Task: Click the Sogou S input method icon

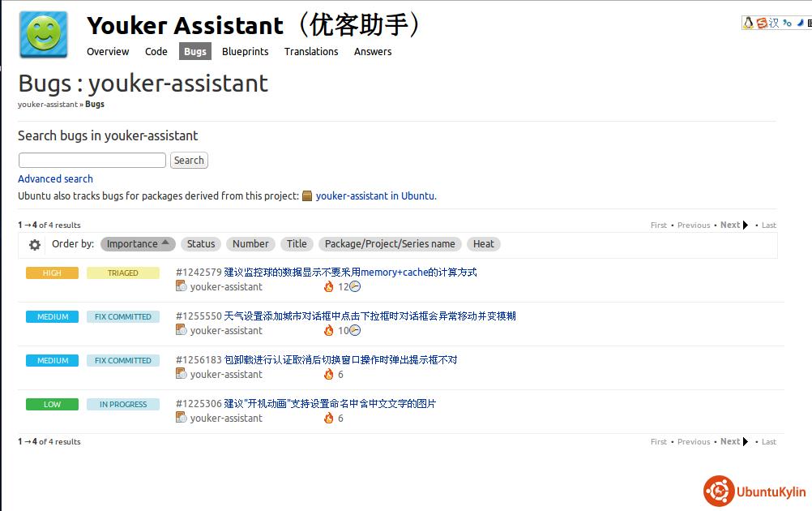Action: (x=762, y=23)
